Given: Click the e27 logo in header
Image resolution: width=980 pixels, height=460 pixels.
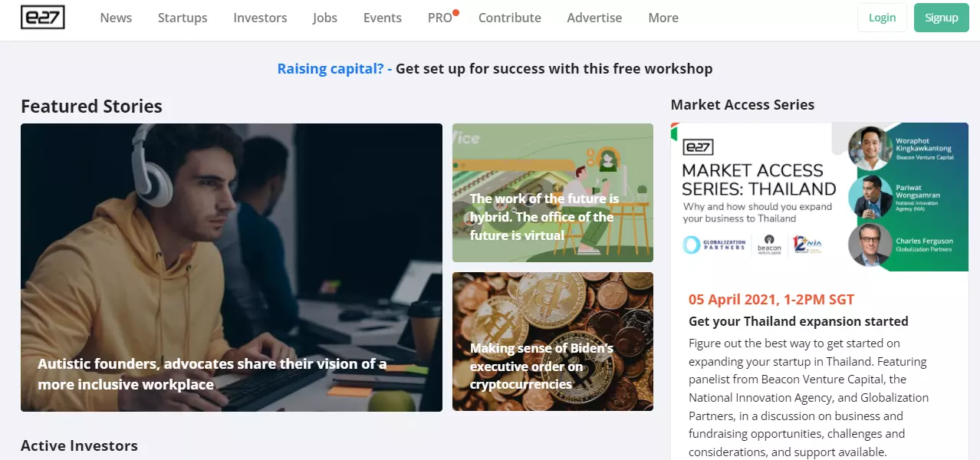Looking at the screenshot, I should coord(43,17).
